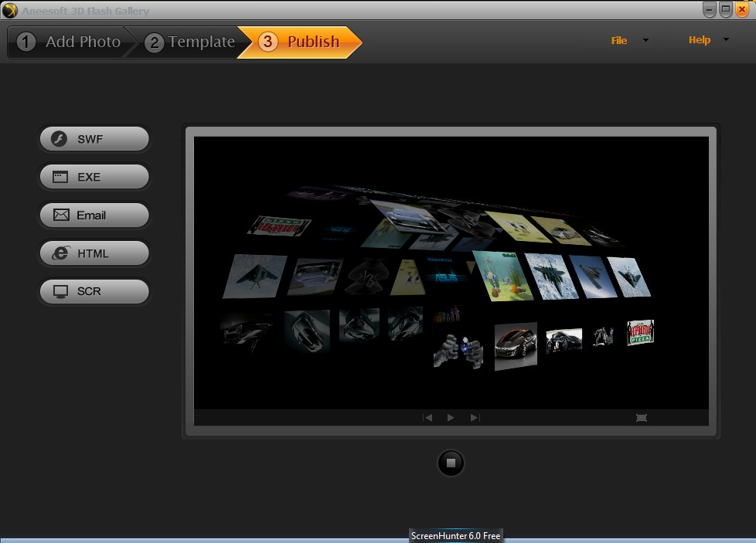
Task: Toggle fullscreen preview icon
Action: coord(642,418)
